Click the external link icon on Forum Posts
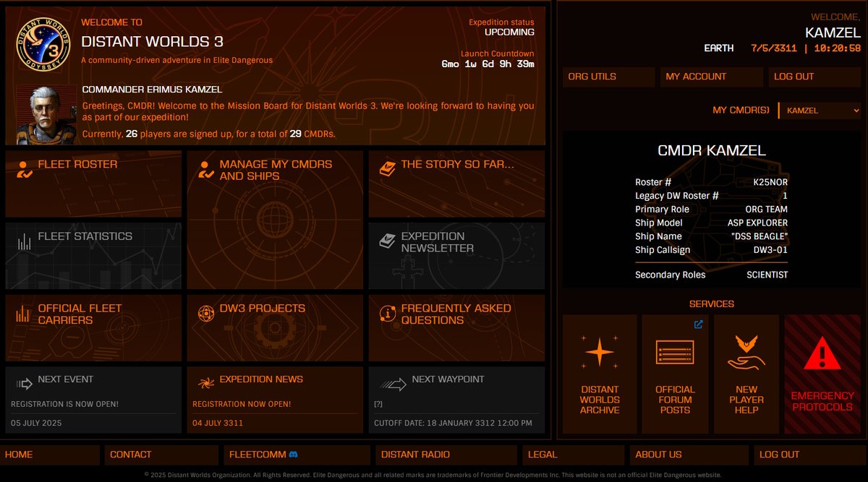The width and height of the screenshot is (868, 482). click(698, 324)
